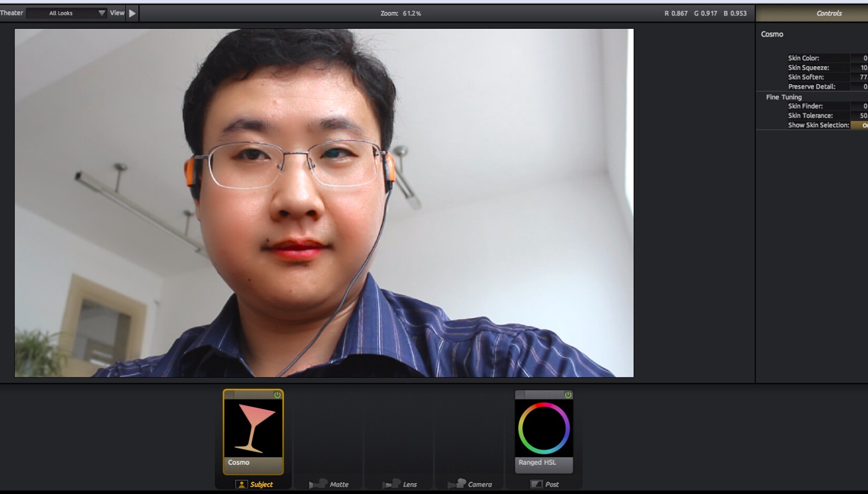Screen dimensions: 868x494
Task: Open the Post section label
Action: point(552,484)
